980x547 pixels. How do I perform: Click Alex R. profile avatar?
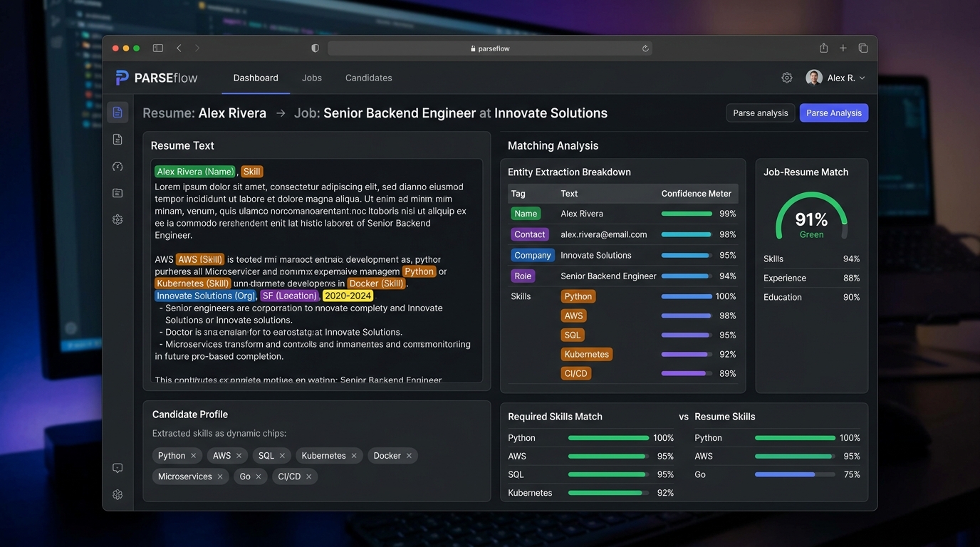pyautogui.click(x=814, y=78)
